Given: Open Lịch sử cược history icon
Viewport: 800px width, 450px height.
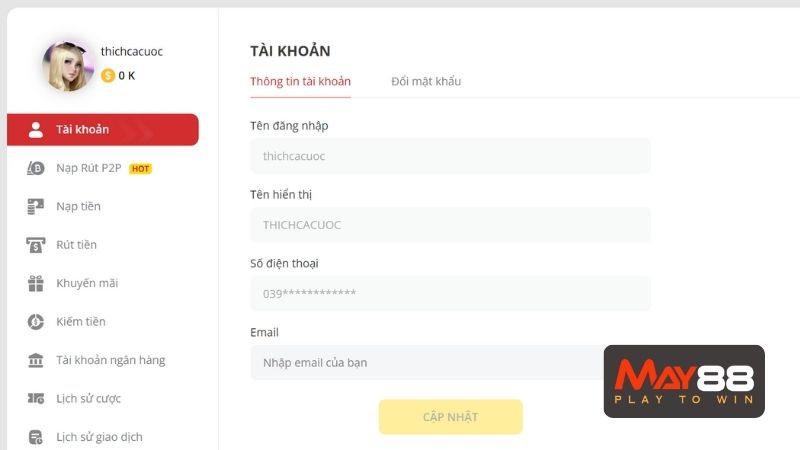Looking at the screenshot, I should pos(36,398).
